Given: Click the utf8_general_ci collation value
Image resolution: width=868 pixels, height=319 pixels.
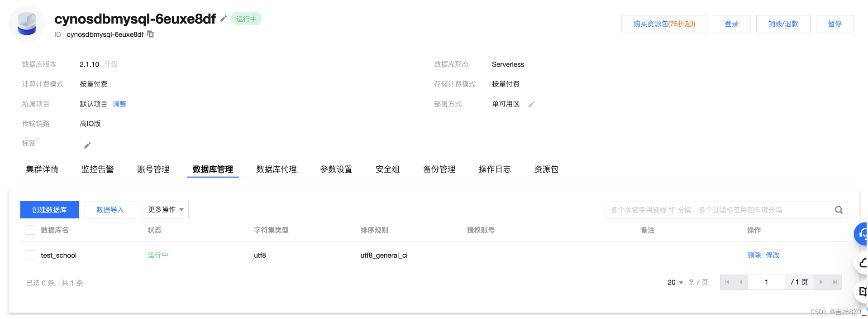Looking at the screenshot, I should [384, 255].
